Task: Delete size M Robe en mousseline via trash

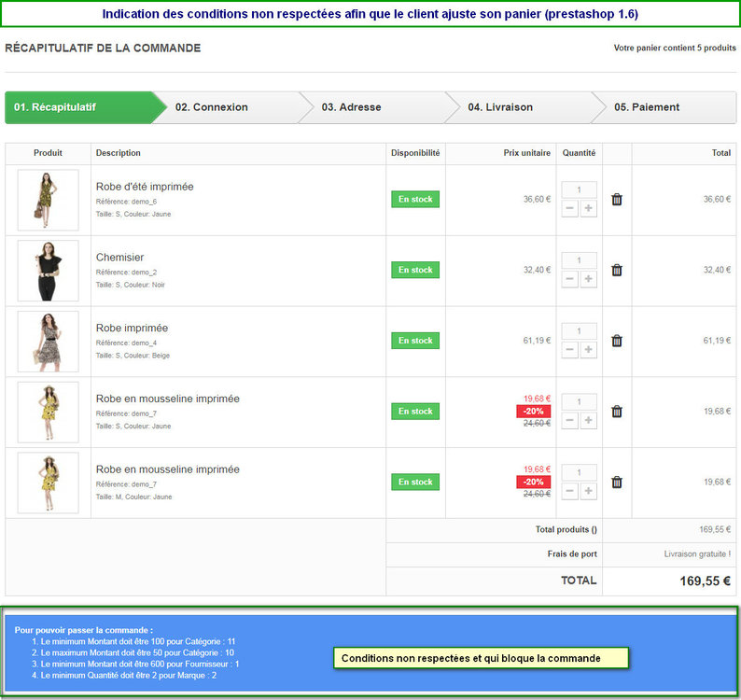Action: pyautogui.click(x=617, y=483)
